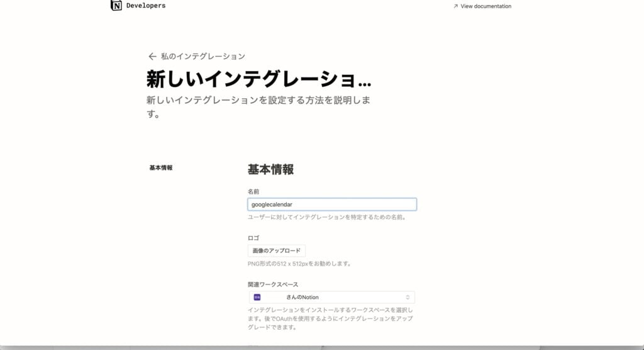Click the Notion logo icon

[116, 6]
